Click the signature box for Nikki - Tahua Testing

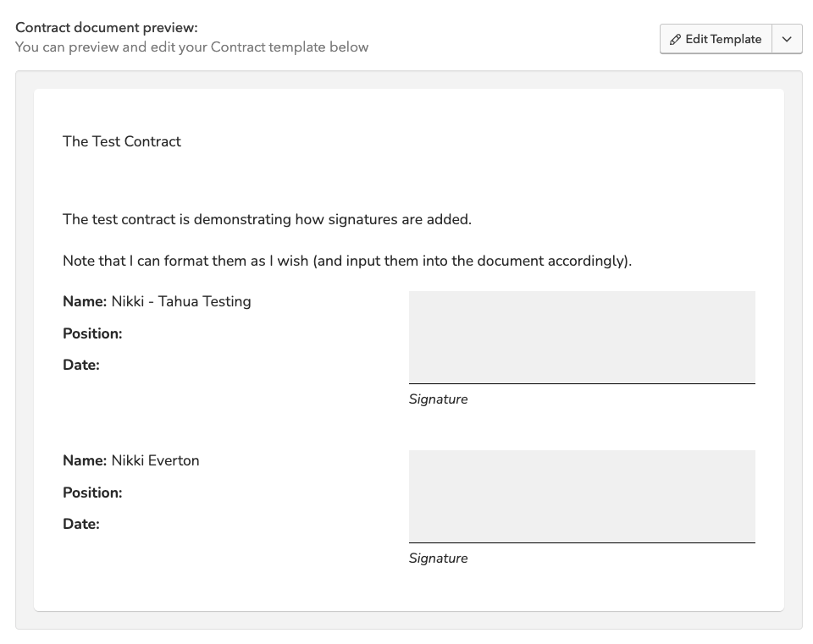pyautogui.click(x=582, y=337)
